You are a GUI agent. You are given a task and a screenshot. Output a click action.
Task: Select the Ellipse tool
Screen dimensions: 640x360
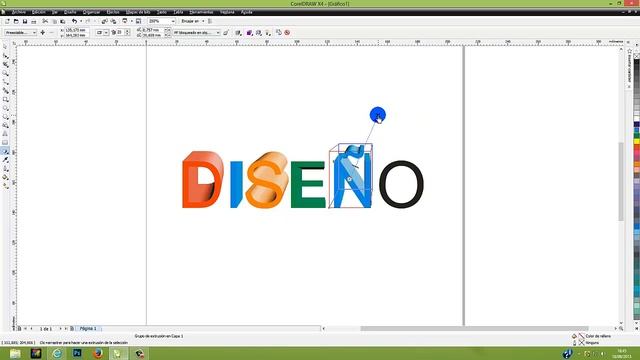coord(5,108)
